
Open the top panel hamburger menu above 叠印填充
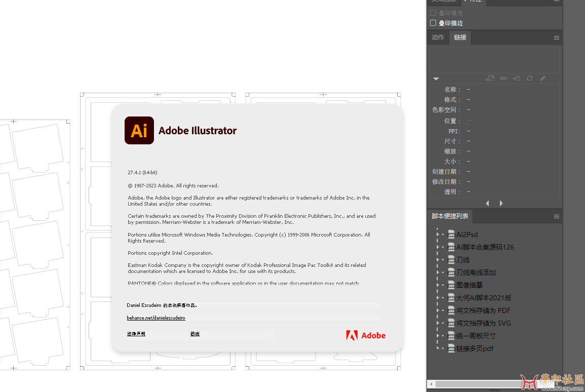coord(556,1)
